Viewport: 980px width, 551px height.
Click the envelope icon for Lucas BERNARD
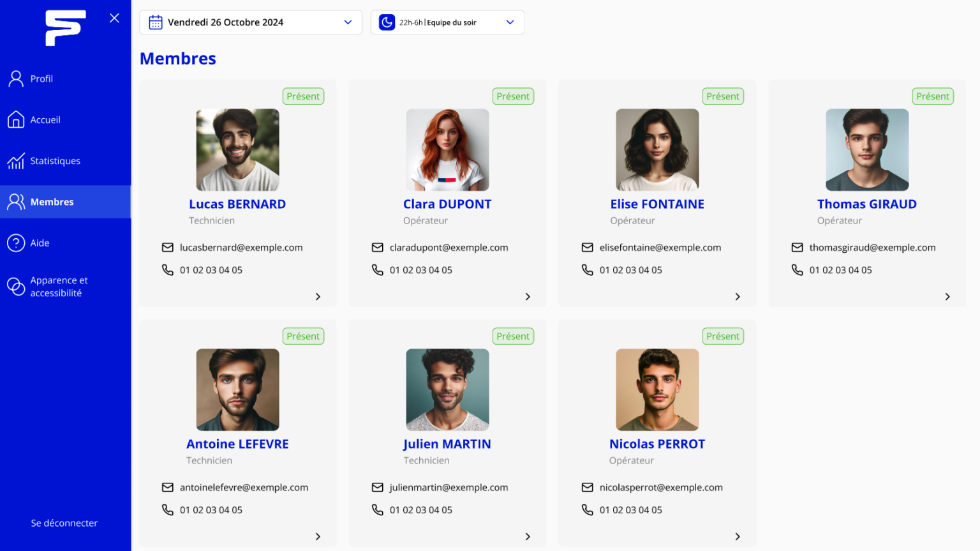coord(168,247)
